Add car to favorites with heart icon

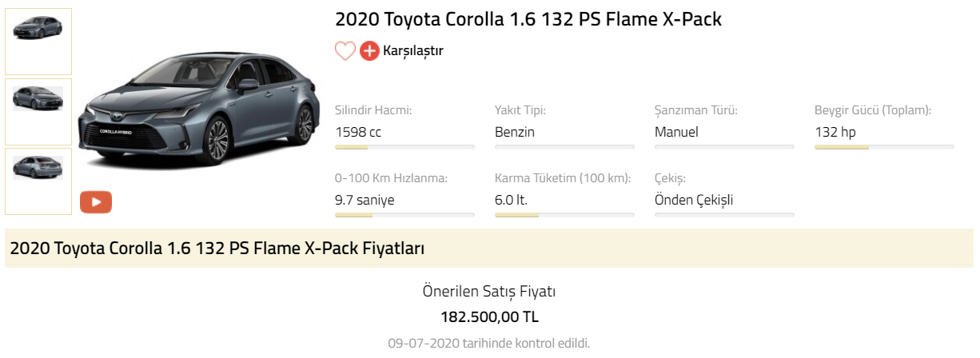[x=345, y=51]
